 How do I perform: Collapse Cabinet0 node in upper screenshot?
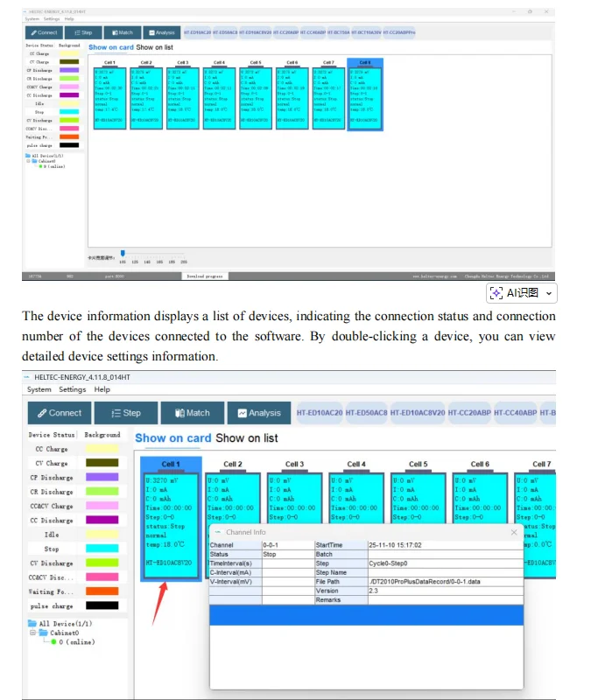click(28, 161)
